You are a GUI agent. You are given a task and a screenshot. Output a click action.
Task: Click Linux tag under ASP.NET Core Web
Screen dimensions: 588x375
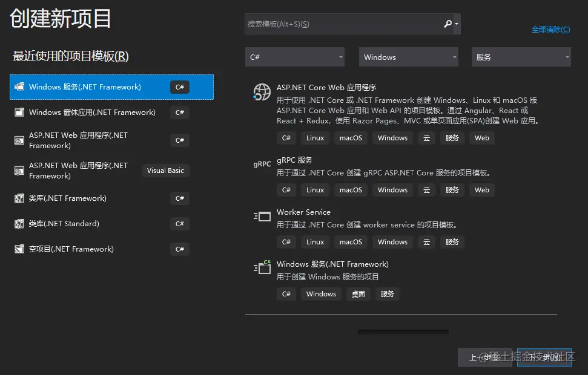pyautogui.click(x=315, y=138)
